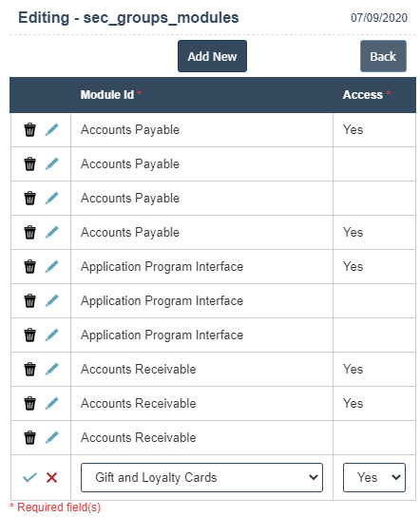The height and width of the screenshot is (517, 420).
Task: Cancel new row with red X icon
Action: pos(51,477)
